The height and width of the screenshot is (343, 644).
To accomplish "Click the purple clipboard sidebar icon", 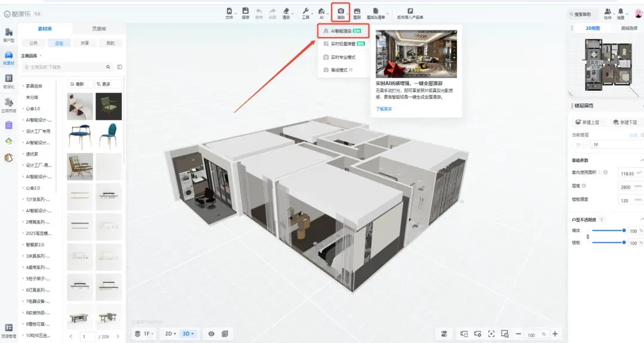I will pyautogui.click(x=8, y=125).
